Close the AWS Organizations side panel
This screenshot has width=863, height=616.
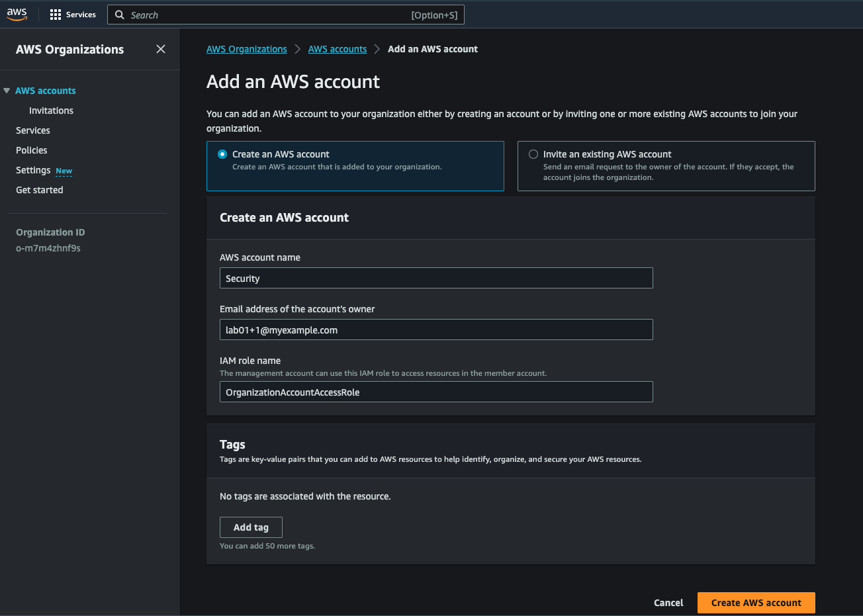[161, 49]
